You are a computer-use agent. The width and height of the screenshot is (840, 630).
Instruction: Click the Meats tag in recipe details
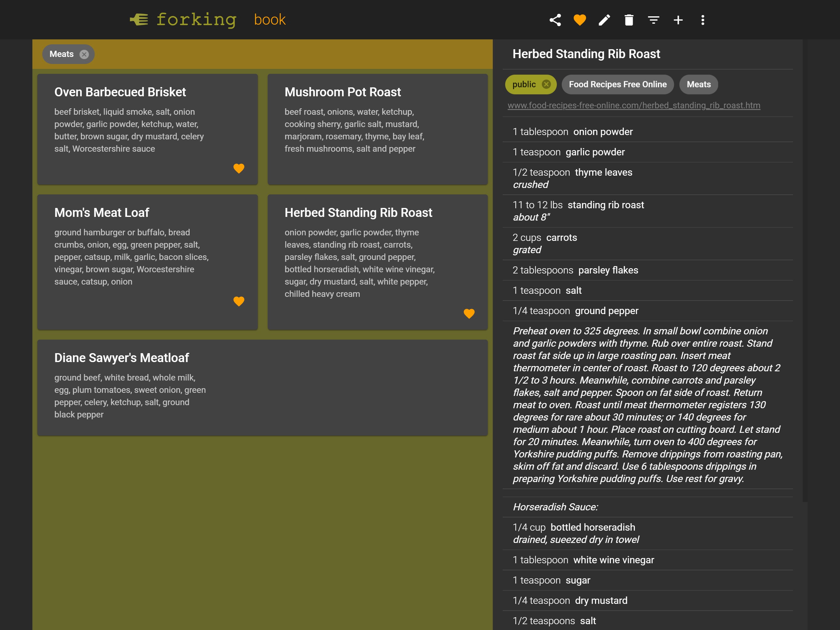coord(698,84)
